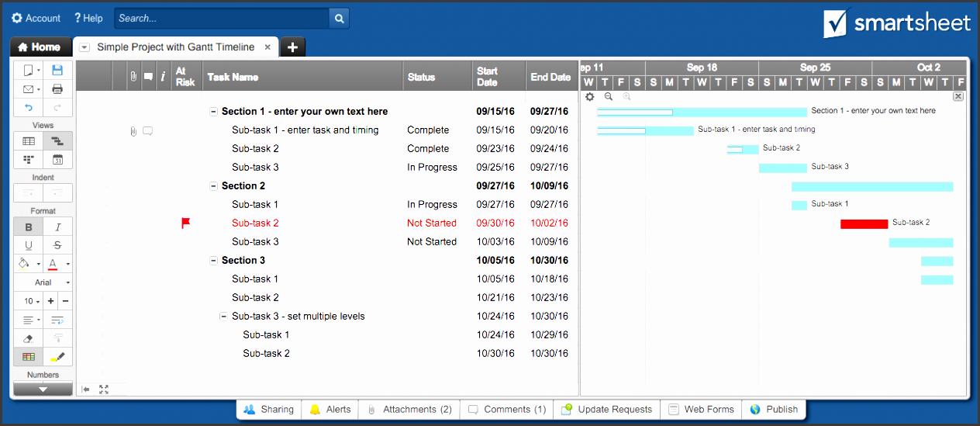980x426 pixels.
Task: Click the Save disk icon
Action: coord(57,71)
